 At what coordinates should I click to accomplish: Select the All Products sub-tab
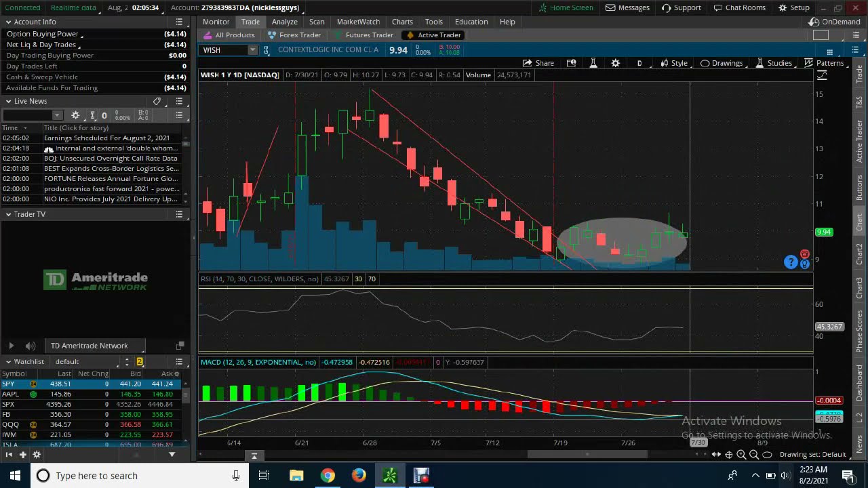[230, 35]
